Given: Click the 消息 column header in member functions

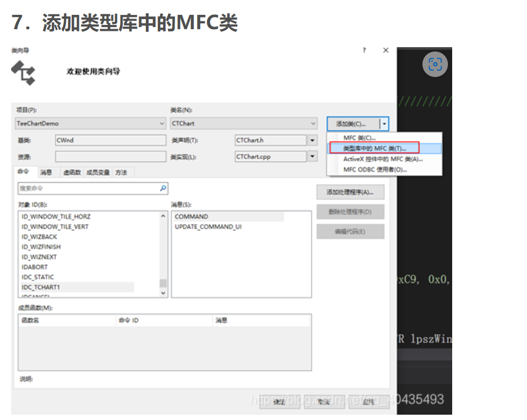Looking at the screenshot, I should (x=262, y=321).
